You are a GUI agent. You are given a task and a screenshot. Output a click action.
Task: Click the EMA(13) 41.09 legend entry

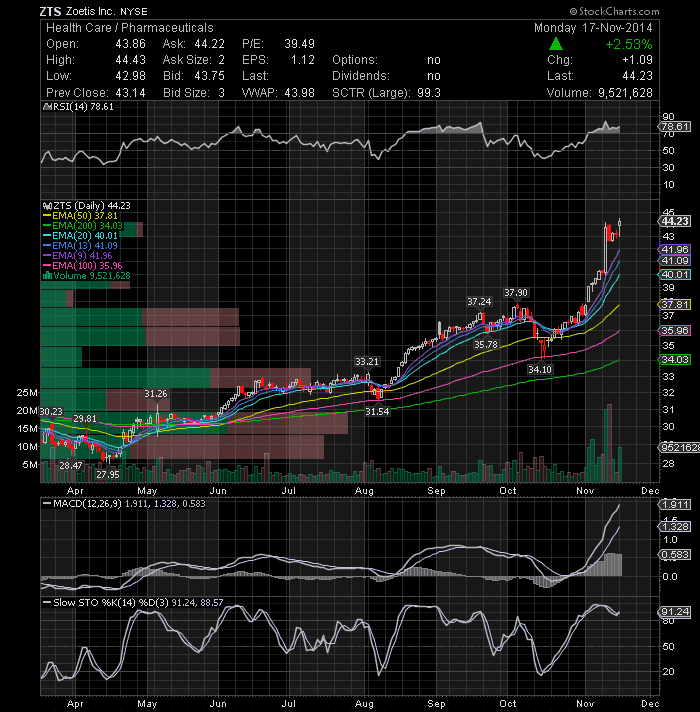coord(80,246)
